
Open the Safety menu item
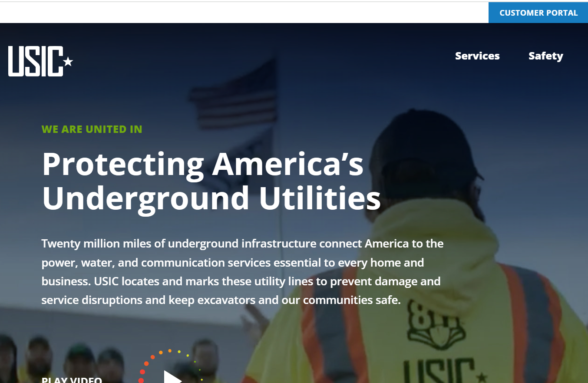tap(545, 56)
